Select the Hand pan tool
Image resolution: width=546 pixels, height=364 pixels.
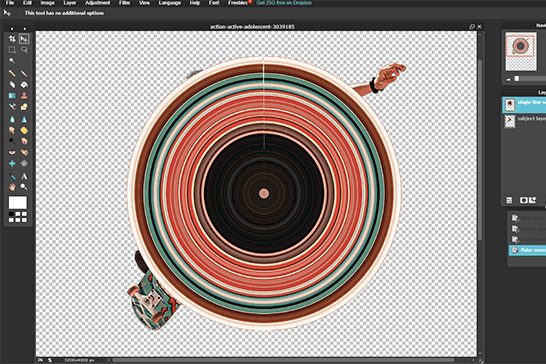[x=12, y=187]
